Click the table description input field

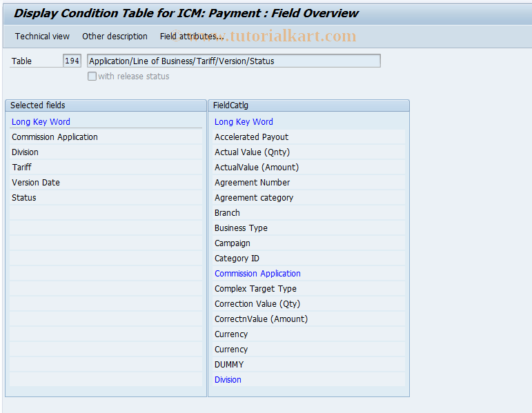[234, 61]
